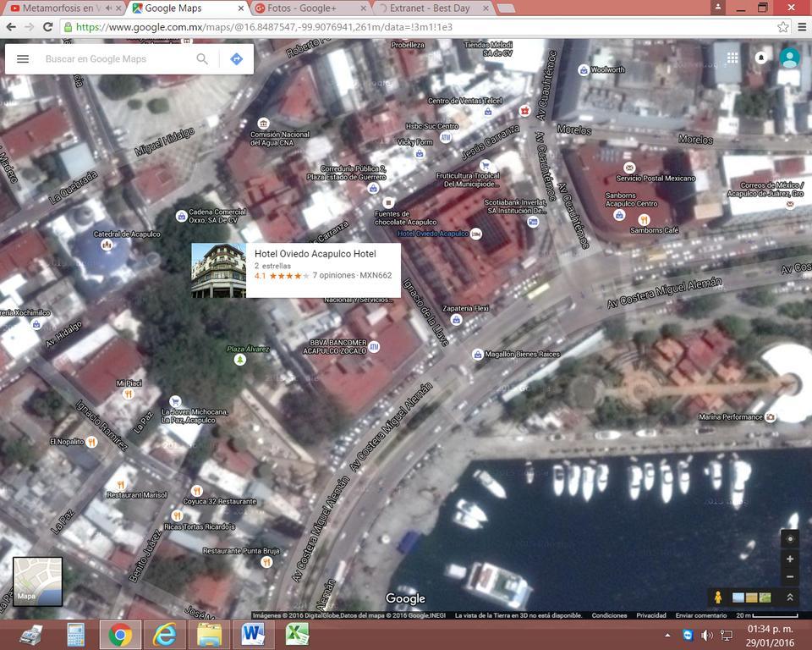Viewport: 812px width, 650px height.
Task: Open the blue photo thumbnail in the strip
Action: tap(739, 598)
